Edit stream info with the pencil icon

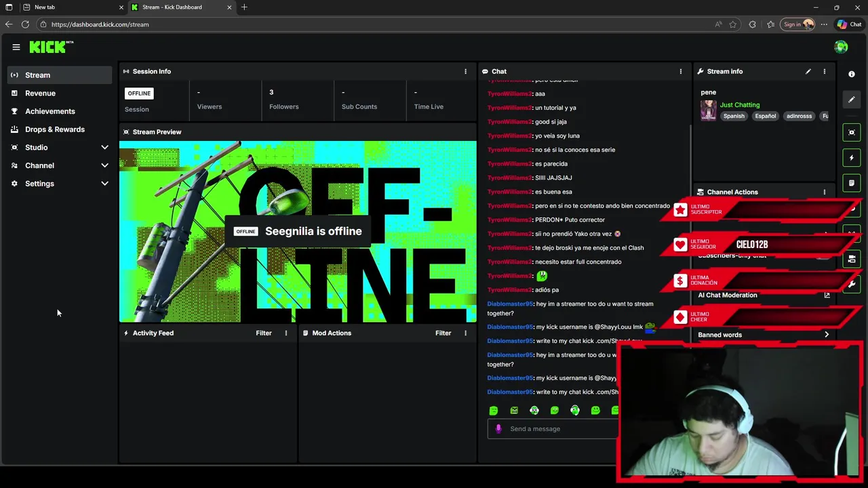808,71
